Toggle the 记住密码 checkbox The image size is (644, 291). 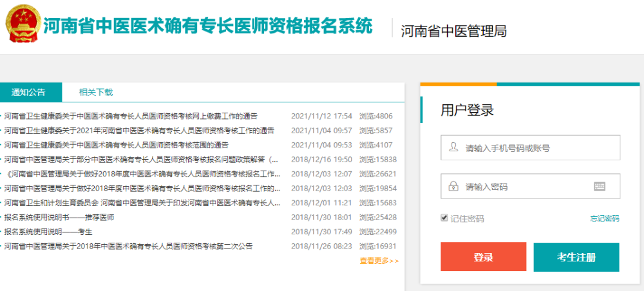pyautogui.click(x=444, y=218)
